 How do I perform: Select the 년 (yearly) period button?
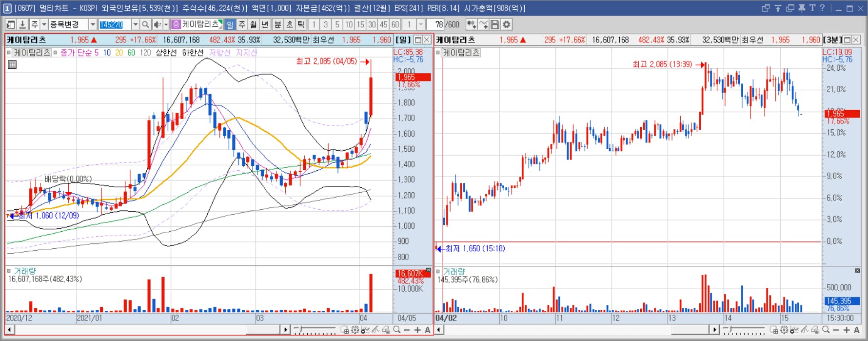click(x=265, y=24)
